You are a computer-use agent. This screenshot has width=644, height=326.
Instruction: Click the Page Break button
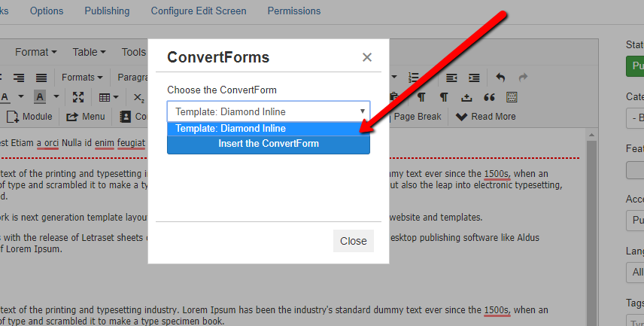point(415,117)
